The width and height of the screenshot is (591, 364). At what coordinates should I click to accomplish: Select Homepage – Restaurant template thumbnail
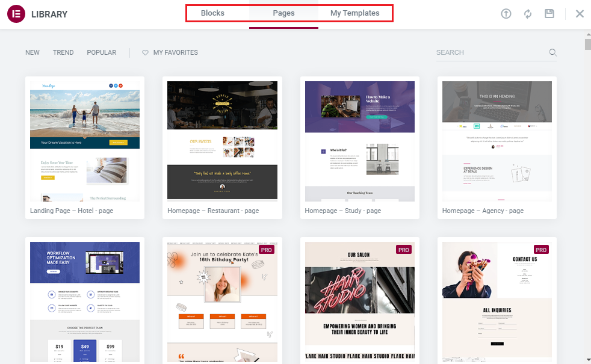click(x=223, y=141)
